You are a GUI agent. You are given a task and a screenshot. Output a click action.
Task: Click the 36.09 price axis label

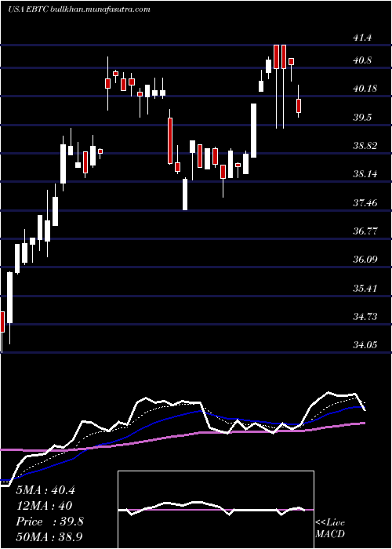tap(365, 260)
